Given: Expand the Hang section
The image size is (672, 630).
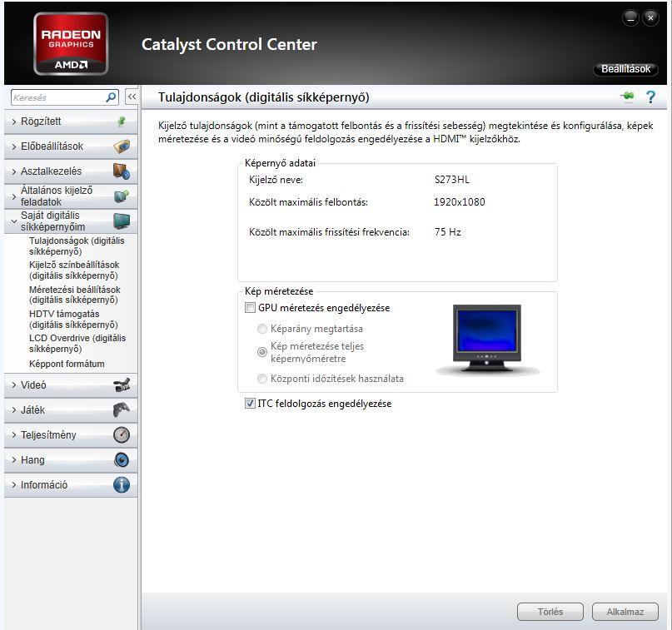Looking at the screenshot, I should (71, 460).
